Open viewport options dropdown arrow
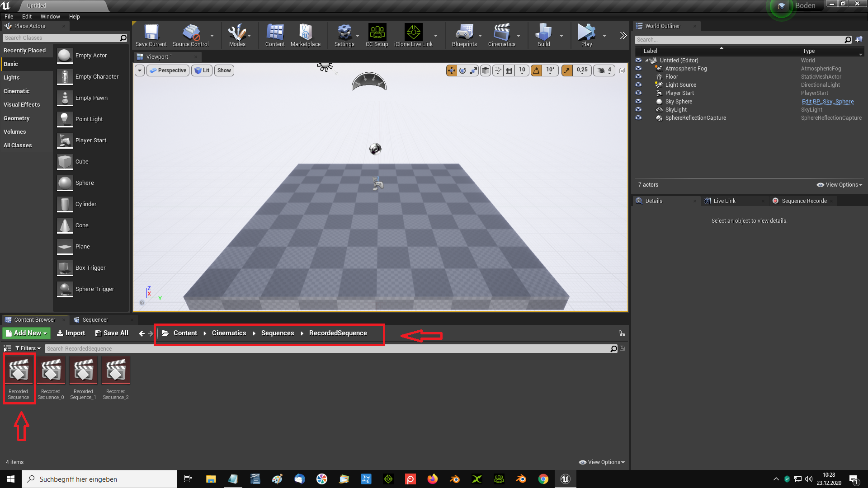Viewport: 868px width, 488px height. pos(140,70)
